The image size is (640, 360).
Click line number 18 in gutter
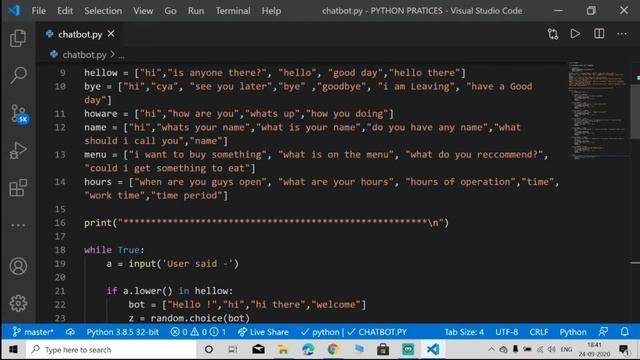[60, 250]
